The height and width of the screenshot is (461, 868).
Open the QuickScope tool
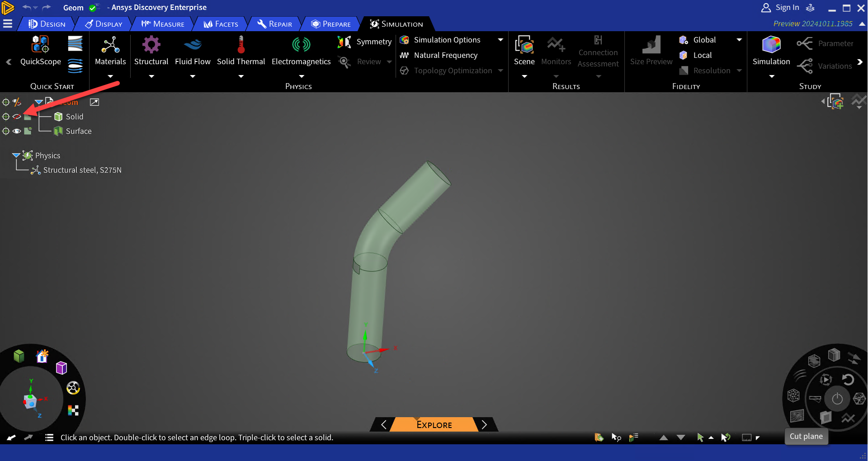tap(40, 51)
